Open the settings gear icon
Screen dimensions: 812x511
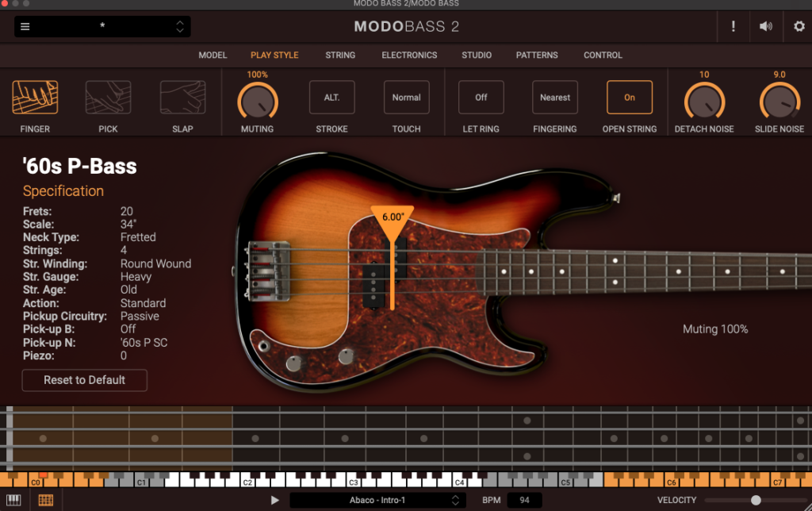point(799,27)
